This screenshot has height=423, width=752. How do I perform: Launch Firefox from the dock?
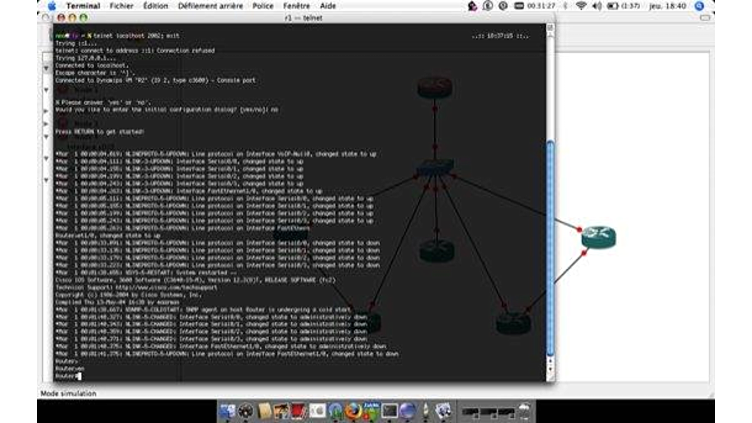[351, 411]
